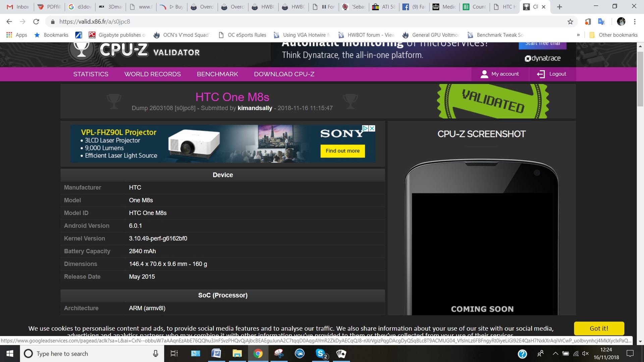Click the Release Date value May 2015
The width and height of the screenshot is (644, 362).
[x=142, y=277]
